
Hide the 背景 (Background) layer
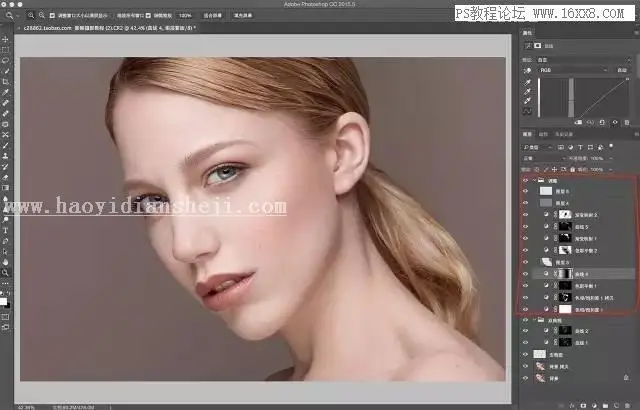pos(525,379)
